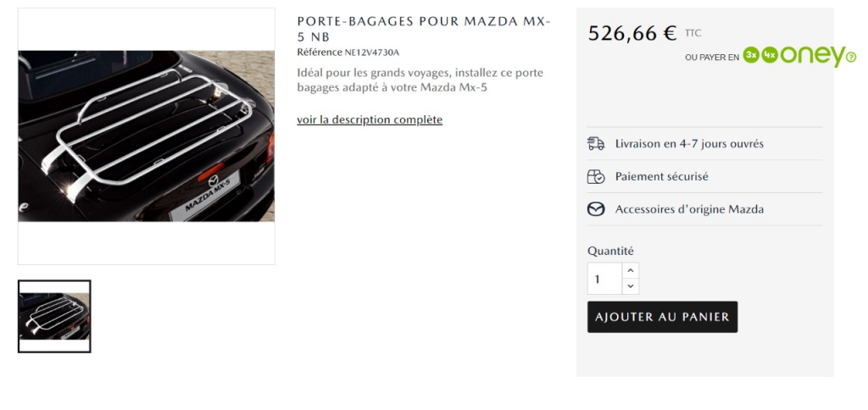The image size is (868, 410).
Task: Click the quantity input field
Action: point(605,279)
